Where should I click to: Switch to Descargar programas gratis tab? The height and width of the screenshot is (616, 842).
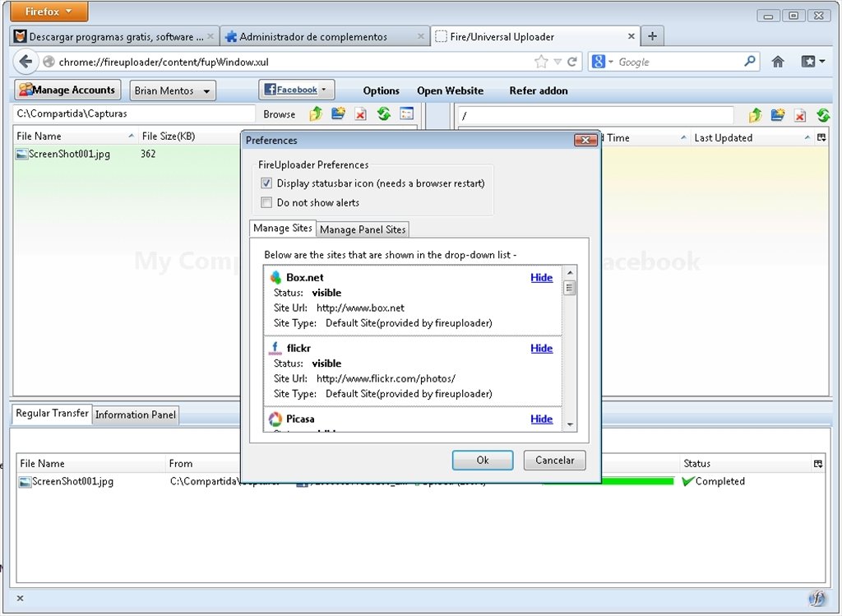point(114,36)
